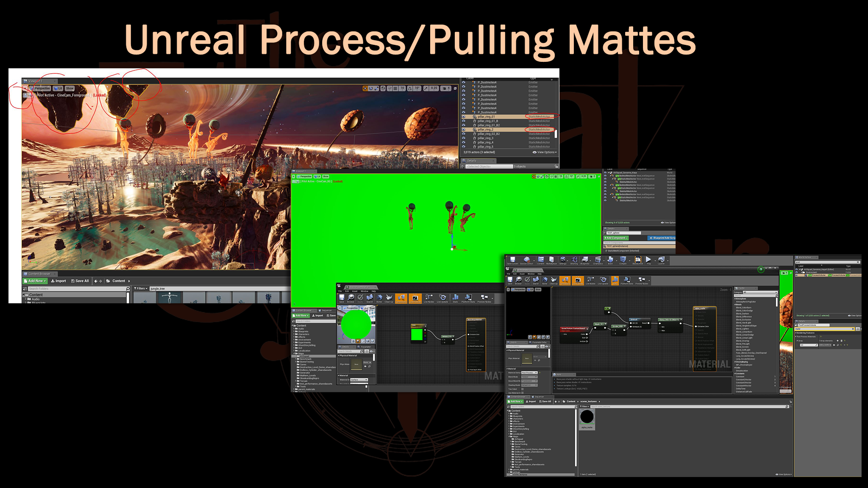
Task: Click the Blueprint/Add Script button
Action: [x=662, y=238]
